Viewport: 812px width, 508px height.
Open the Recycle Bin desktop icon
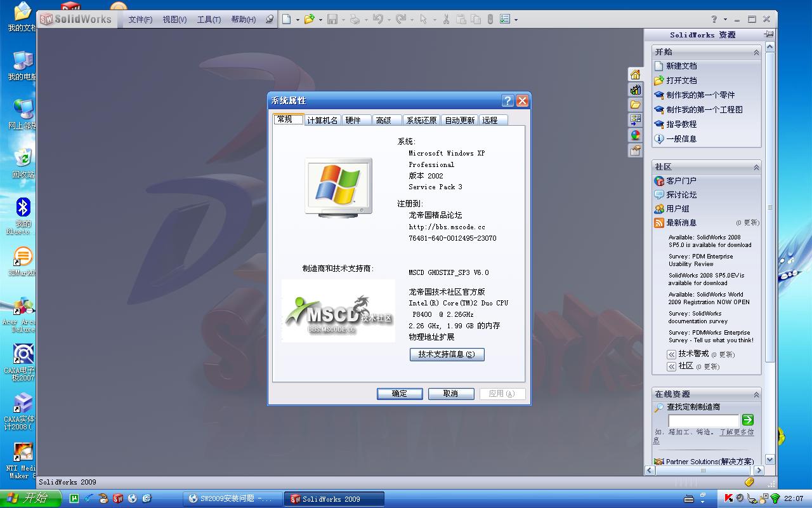coord(23,163)
